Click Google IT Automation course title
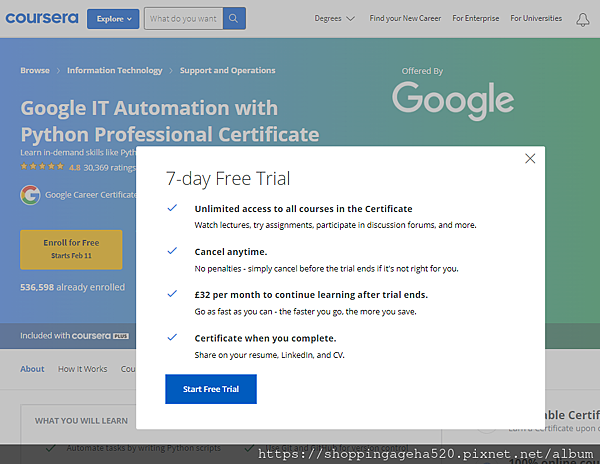The height and width of the screenshot is (464, 600). 170,121
